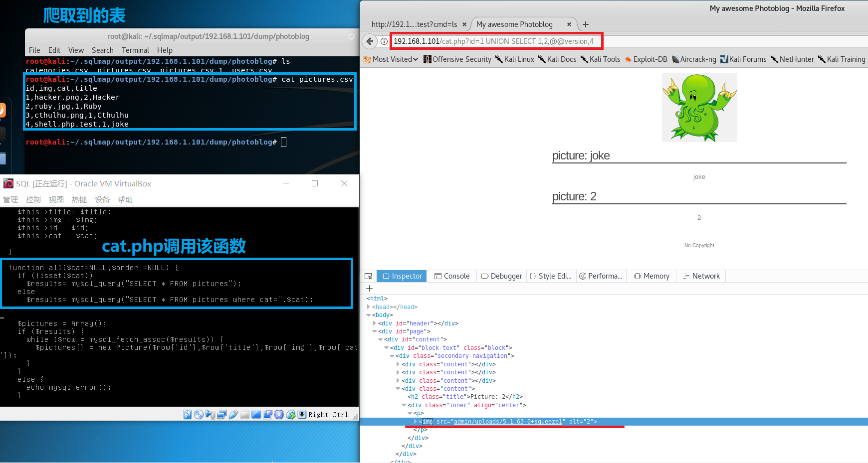Expand the head node in Inspector tree
The width and height of the screenshot is (868, 463).
click(369, 307)
